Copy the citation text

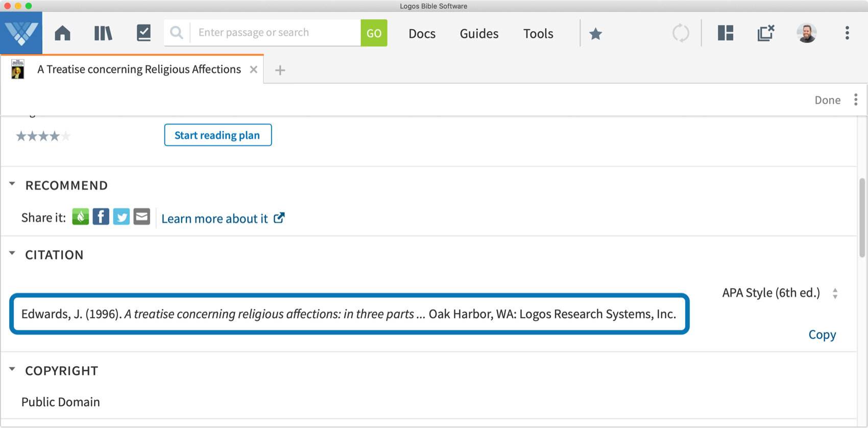click(x=822, y=335)
